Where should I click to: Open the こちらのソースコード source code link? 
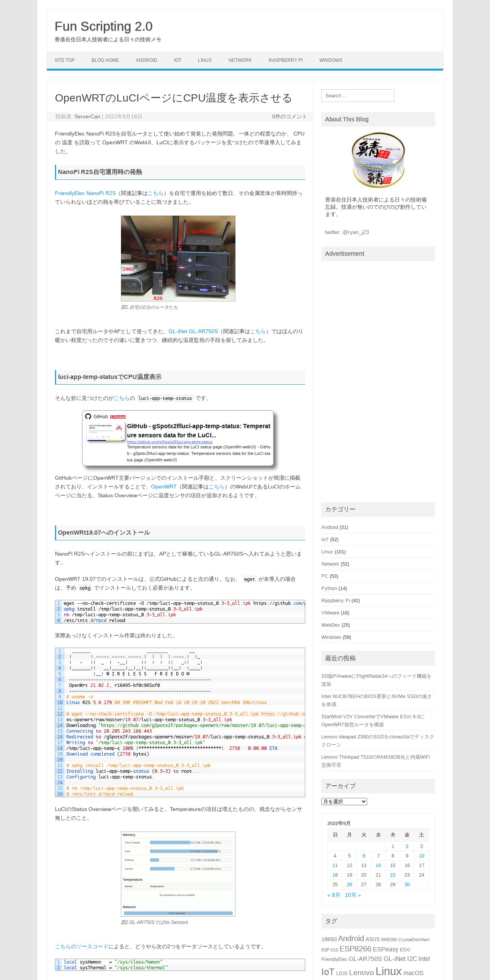coord(82,947)
